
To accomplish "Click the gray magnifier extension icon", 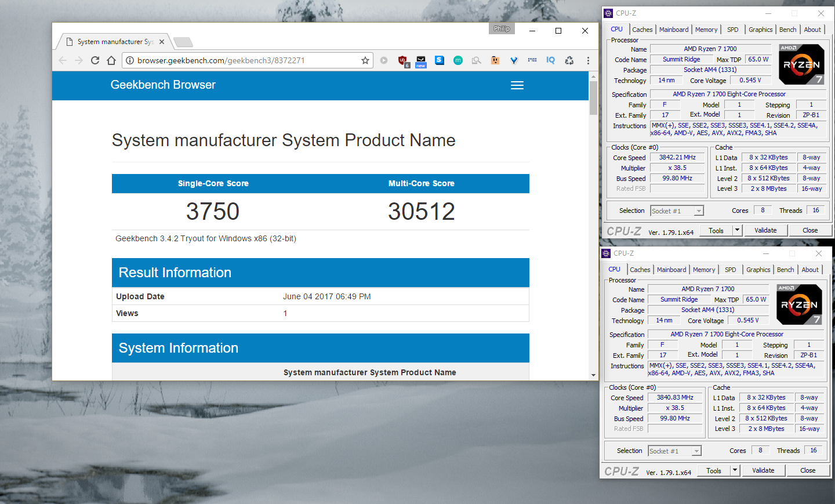I will pos(477,60).
